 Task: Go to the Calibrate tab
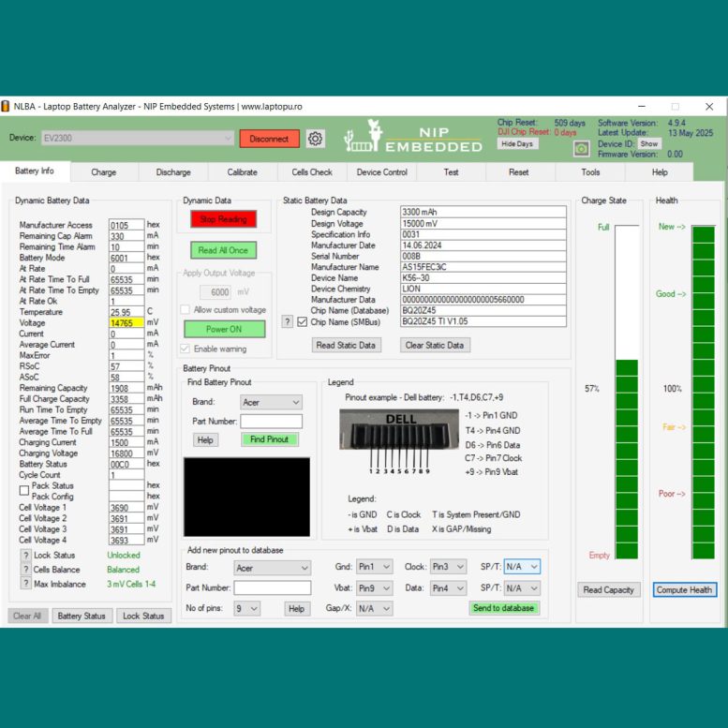click(x=243, y=172)
